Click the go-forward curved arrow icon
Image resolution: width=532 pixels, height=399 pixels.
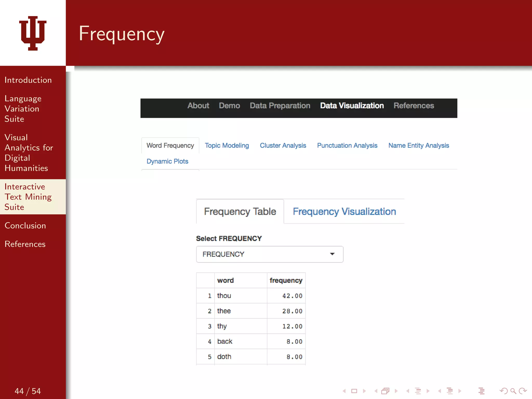pyautogui.click(x=523, y=391)
